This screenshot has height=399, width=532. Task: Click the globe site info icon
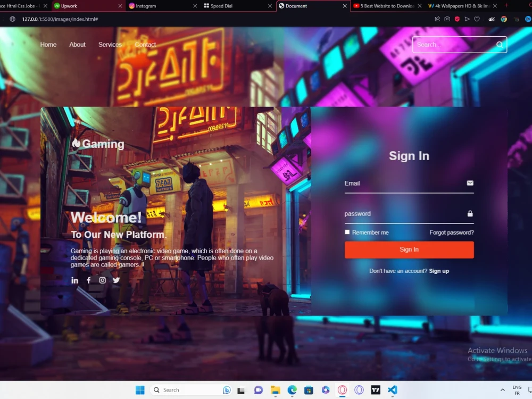point(13,19)
